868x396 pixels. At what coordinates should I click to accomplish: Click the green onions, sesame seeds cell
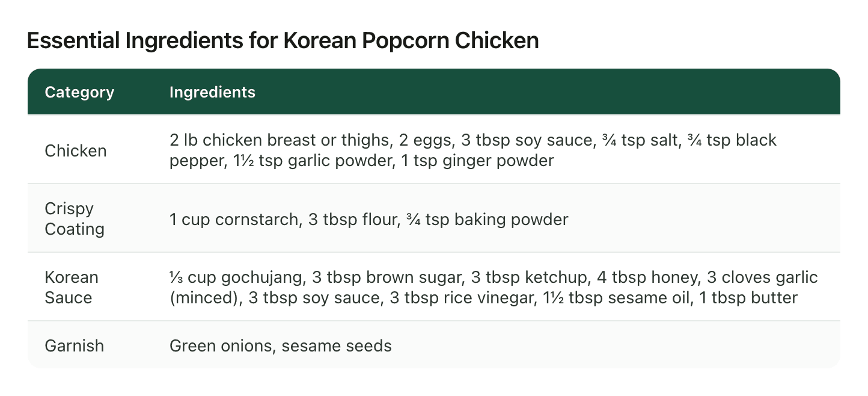(x=281, y=346)
